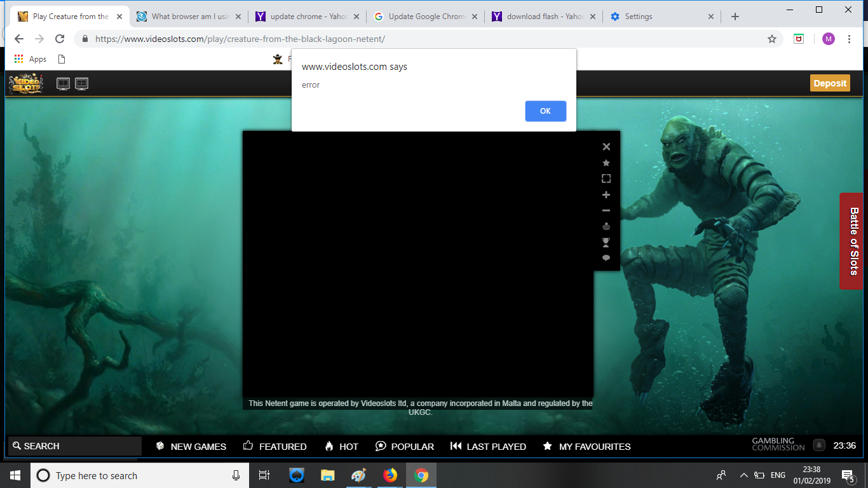Click the orange Deposit button
Screen dimensions: 868x488
[x=830, y=83]
